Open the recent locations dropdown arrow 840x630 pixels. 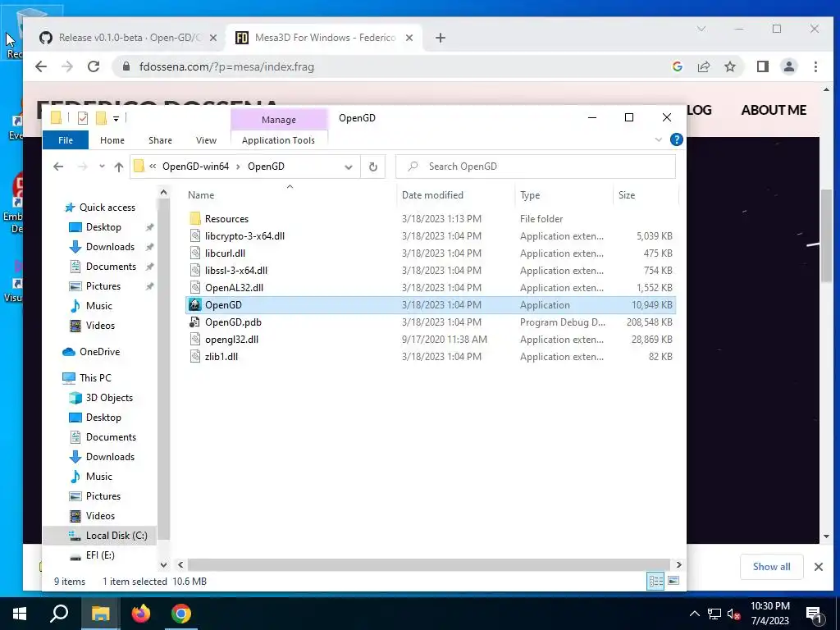tap(102, 167)
